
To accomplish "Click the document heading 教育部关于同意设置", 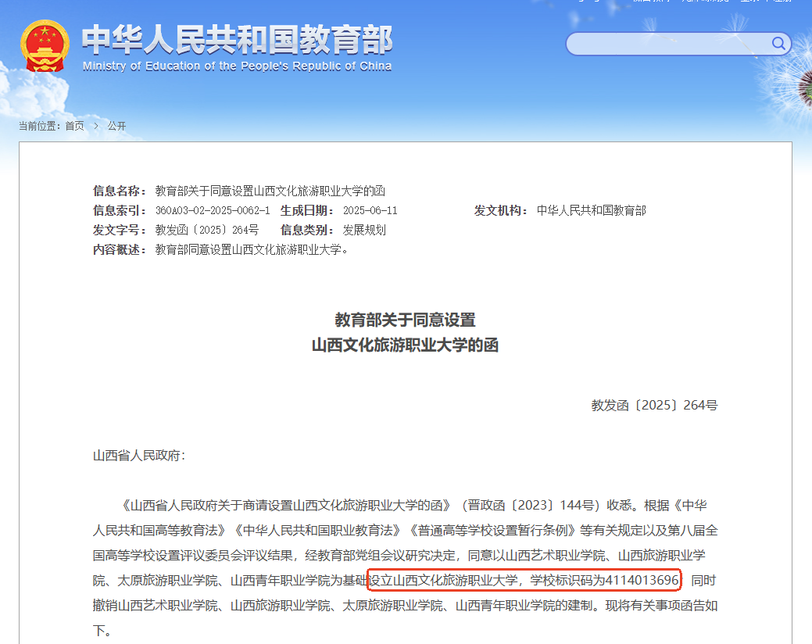I will click(406, 320).
